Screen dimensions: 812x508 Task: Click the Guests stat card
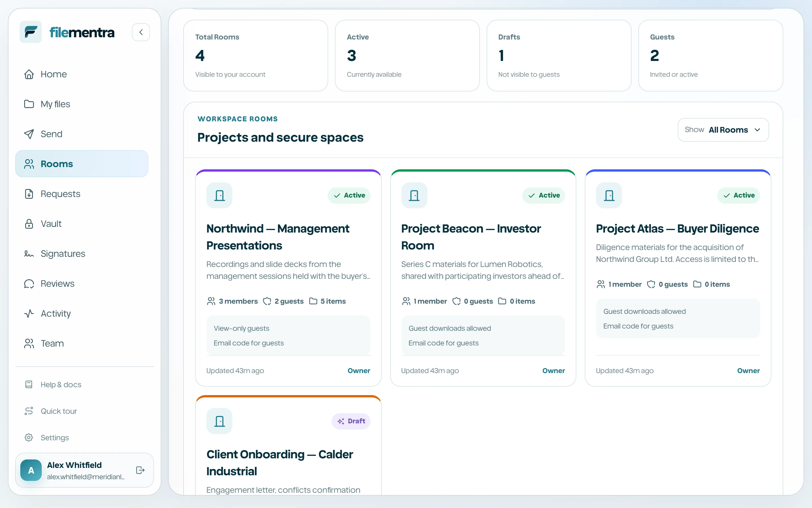711,55
